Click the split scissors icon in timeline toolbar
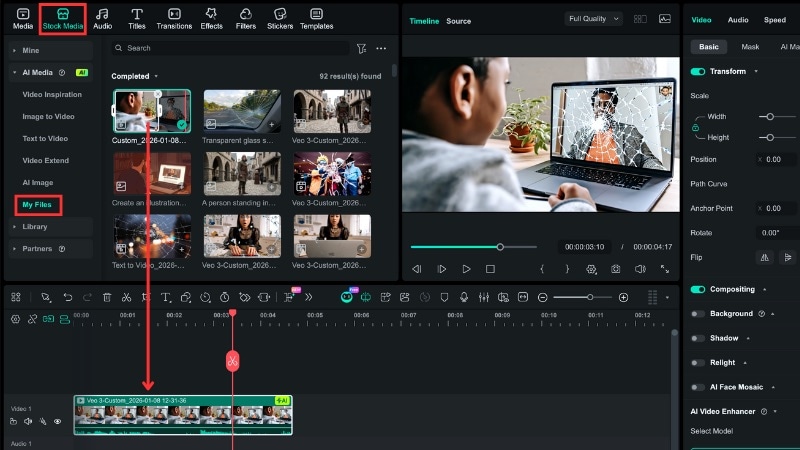The image size is (800, 450). tap(126, 297)
